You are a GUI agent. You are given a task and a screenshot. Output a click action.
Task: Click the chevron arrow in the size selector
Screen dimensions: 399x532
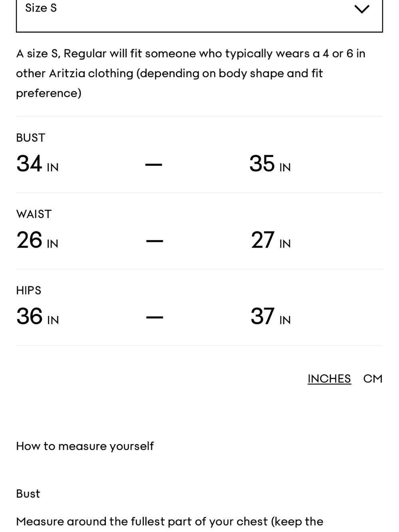click(x=362, y=9)
